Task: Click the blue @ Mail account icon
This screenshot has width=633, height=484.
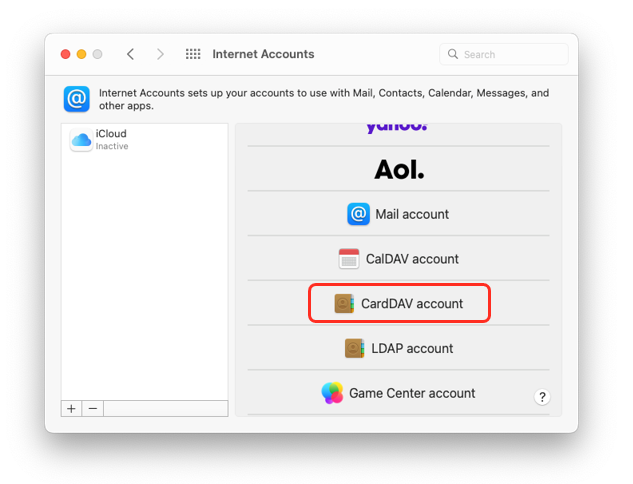Action: [x=358, y=214]
